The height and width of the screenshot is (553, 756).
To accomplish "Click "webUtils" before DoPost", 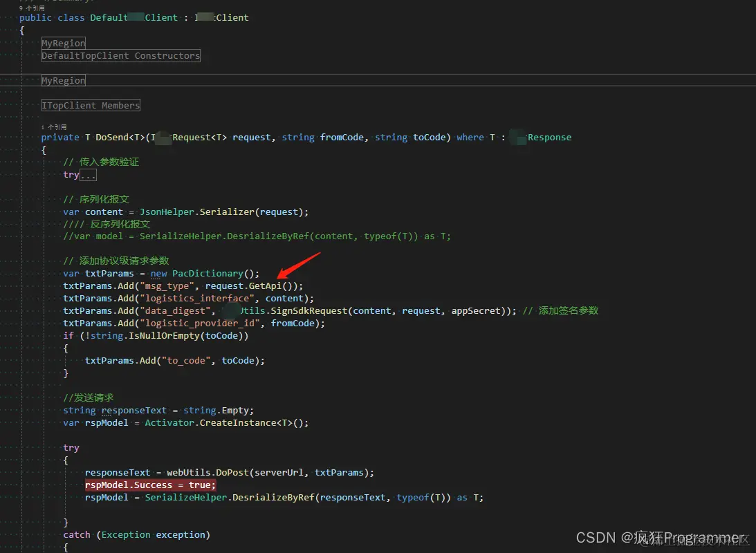I will coord(189,473).
